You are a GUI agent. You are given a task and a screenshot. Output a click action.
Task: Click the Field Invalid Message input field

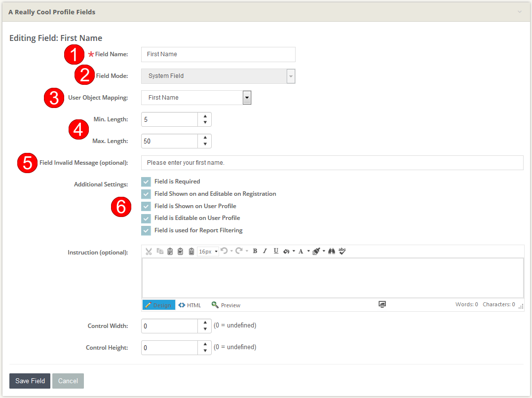click(x=296, y=162)
